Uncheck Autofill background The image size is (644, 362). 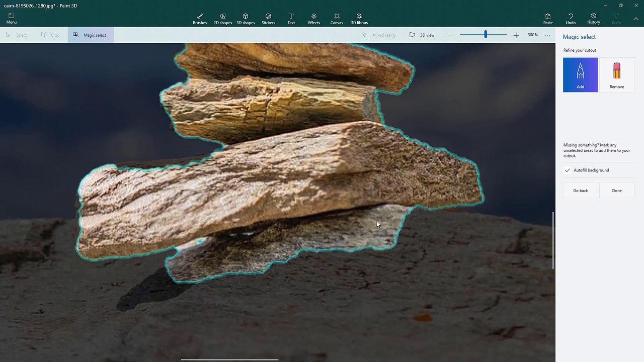[568, 170]
